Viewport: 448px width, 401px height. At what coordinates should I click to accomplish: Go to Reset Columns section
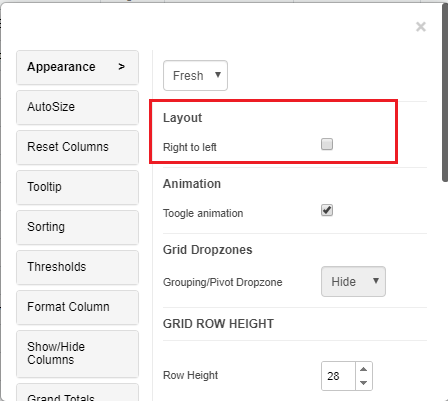pos(77,147)
